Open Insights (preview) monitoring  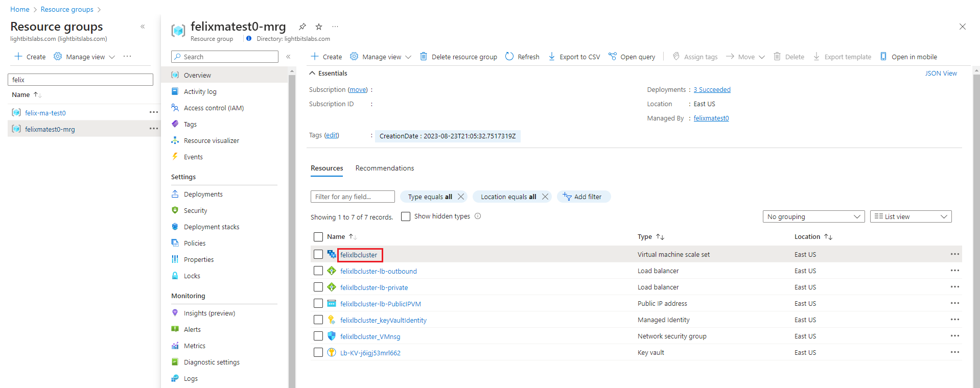coord(209,313)
